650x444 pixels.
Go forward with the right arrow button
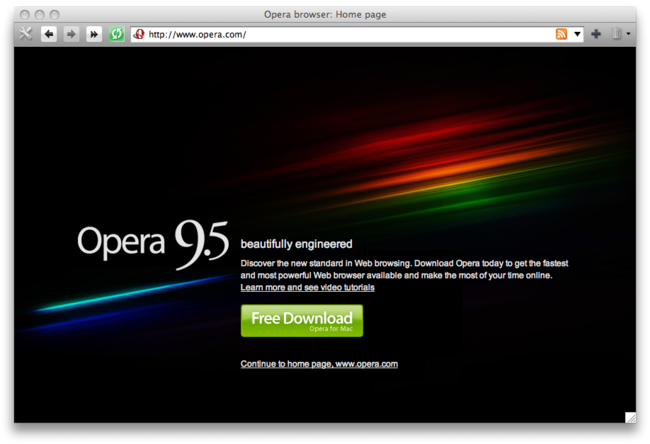pyautogui.click(x=71, y=34)
